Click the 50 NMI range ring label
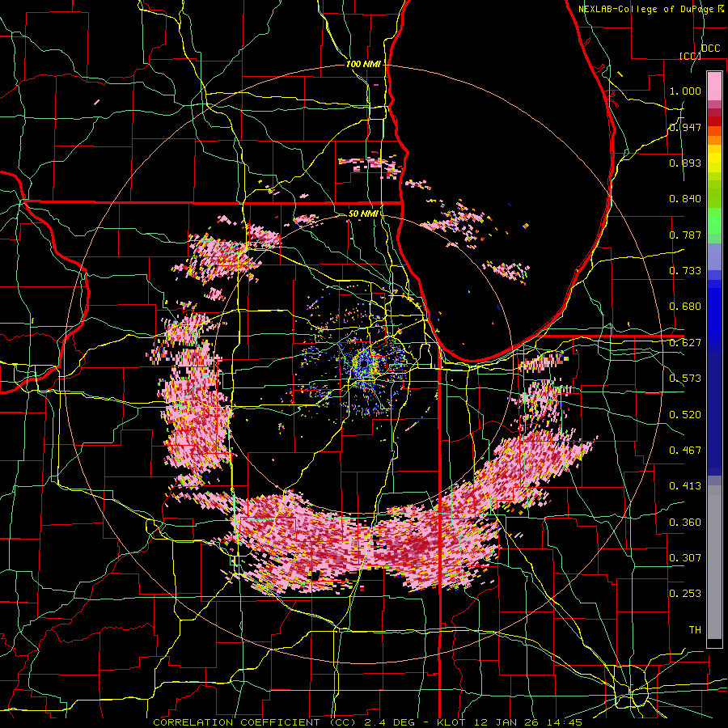728x728 pixels. pyautogui.click(x=362, y=214)
